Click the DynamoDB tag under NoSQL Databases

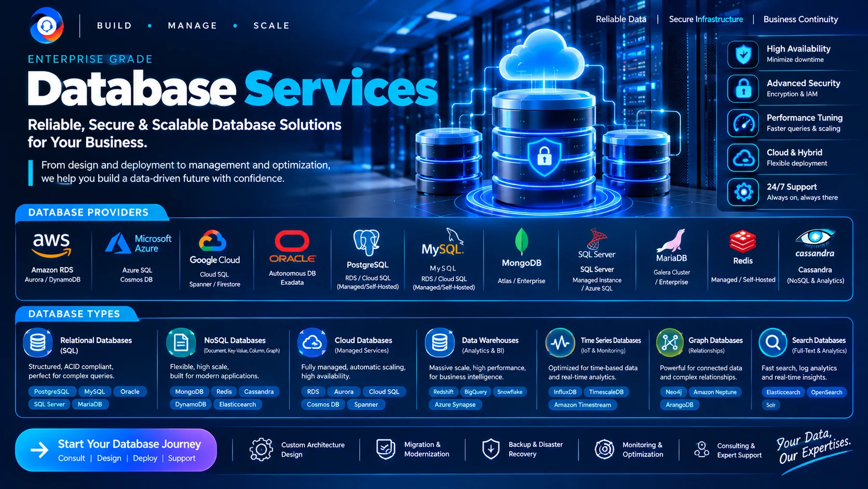click(191, 404)
